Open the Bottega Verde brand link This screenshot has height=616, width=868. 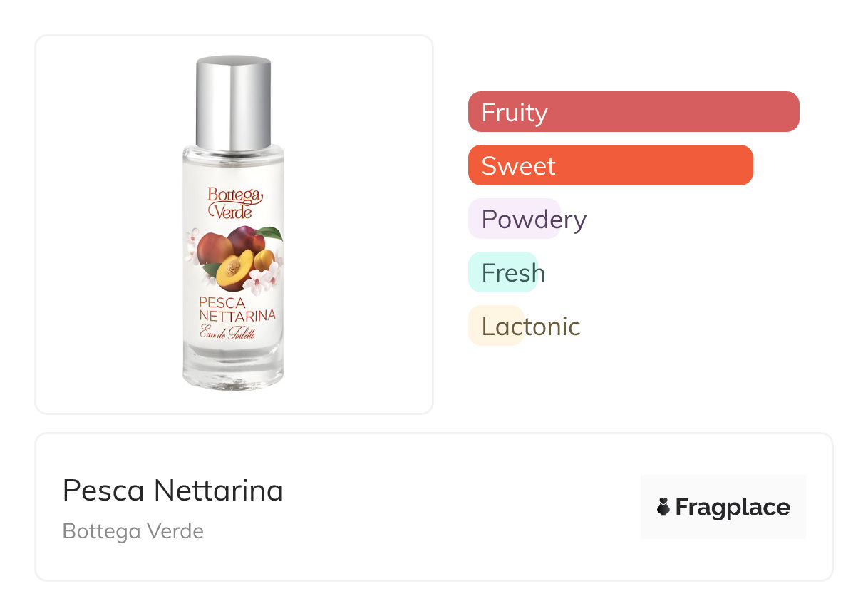[x=133, y=531]
